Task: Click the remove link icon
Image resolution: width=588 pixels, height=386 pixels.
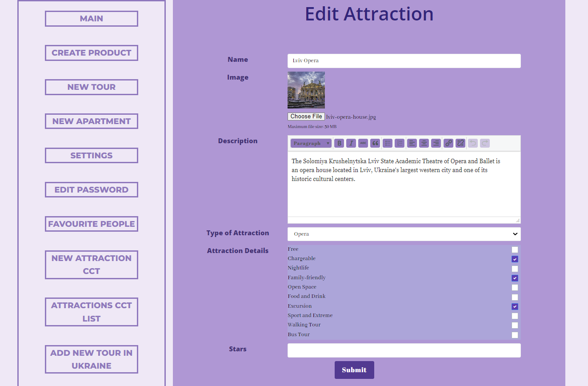Action: (x=460, y=143)
